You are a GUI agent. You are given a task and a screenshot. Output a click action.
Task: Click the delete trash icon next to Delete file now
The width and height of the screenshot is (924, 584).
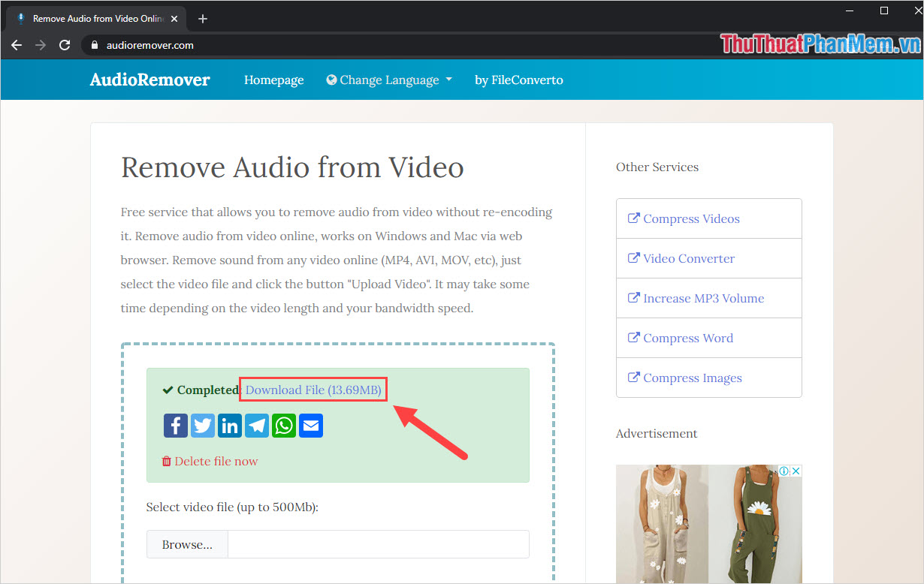pos(166,461)
